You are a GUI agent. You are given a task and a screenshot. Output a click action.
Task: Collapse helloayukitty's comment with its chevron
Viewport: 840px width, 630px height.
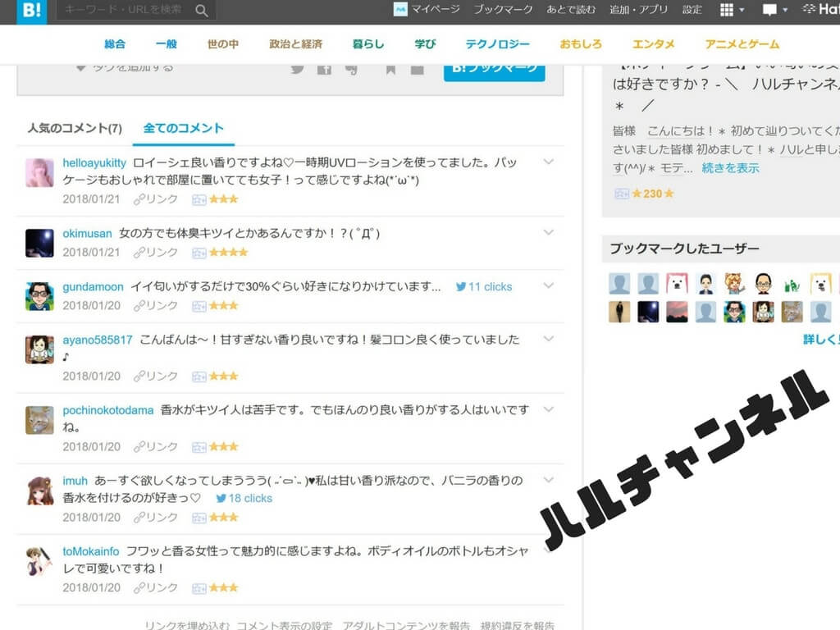[x=548, y=162]
